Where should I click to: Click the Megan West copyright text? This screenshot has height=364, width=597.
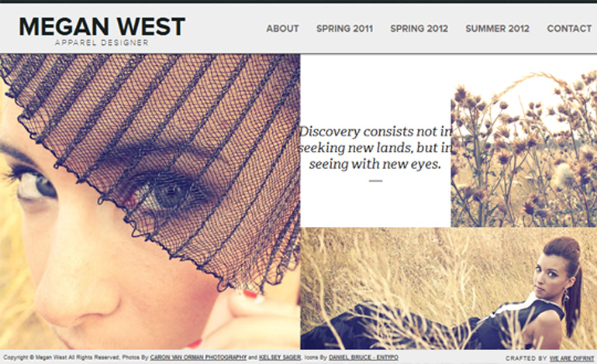click(x=62, y=358)
